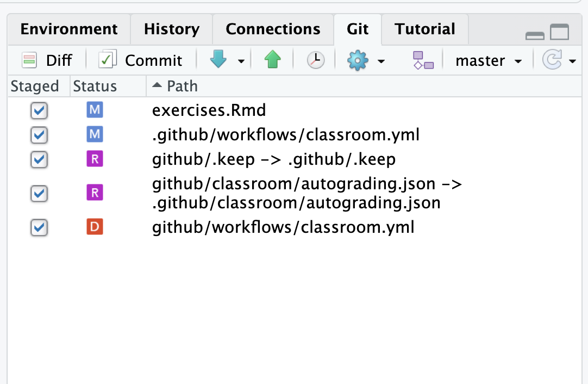This screenshot has width=588, height=384.
Task: Switch to History tab
Action: tap(172, 29)
